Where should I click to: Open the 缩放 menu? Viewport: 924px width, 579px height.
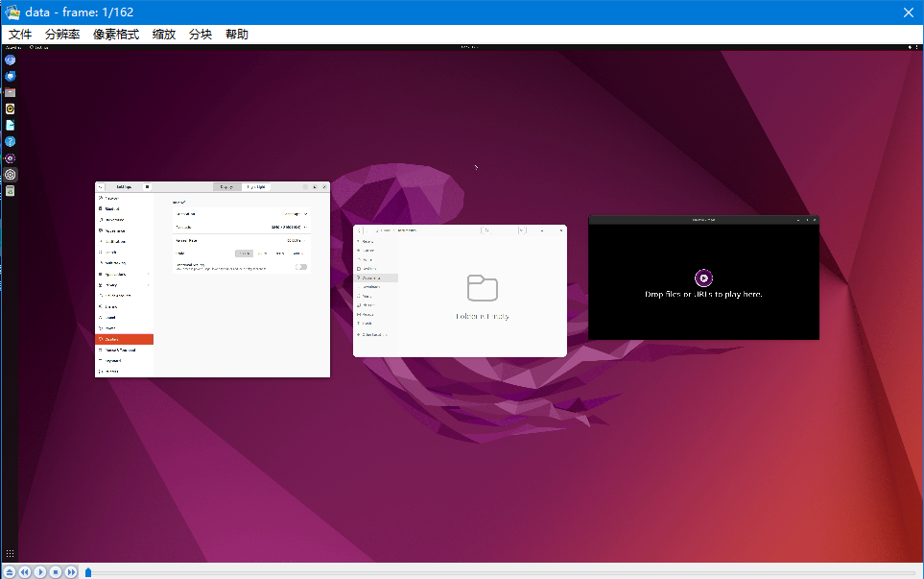coord(164,35)
